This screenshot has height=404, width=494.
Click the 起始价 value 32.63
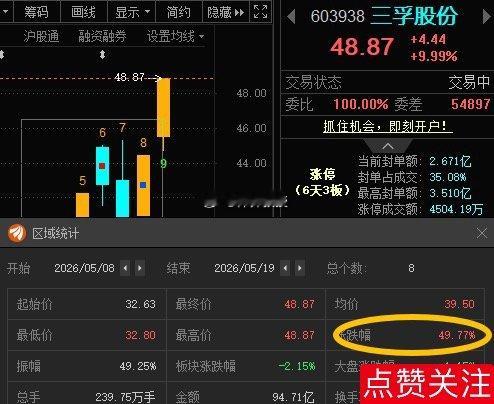pos(140,304)
